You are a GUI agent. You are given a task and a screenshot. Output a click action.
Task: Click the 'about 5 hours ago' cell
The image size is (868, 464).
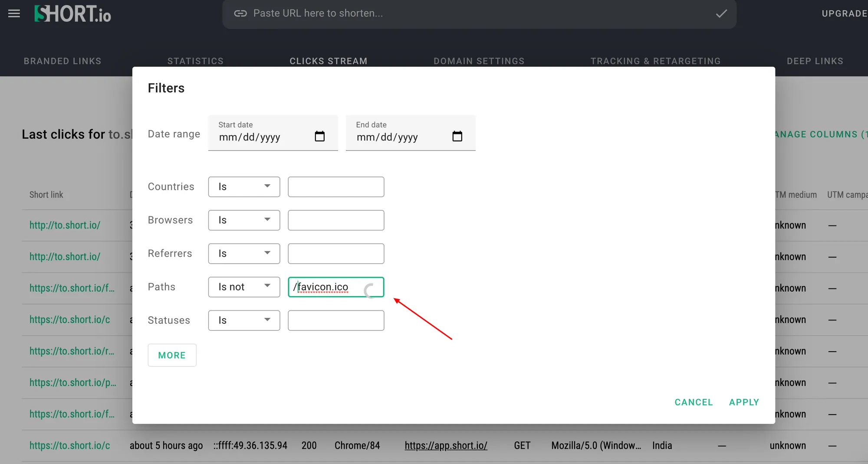(x=166, y=446)
